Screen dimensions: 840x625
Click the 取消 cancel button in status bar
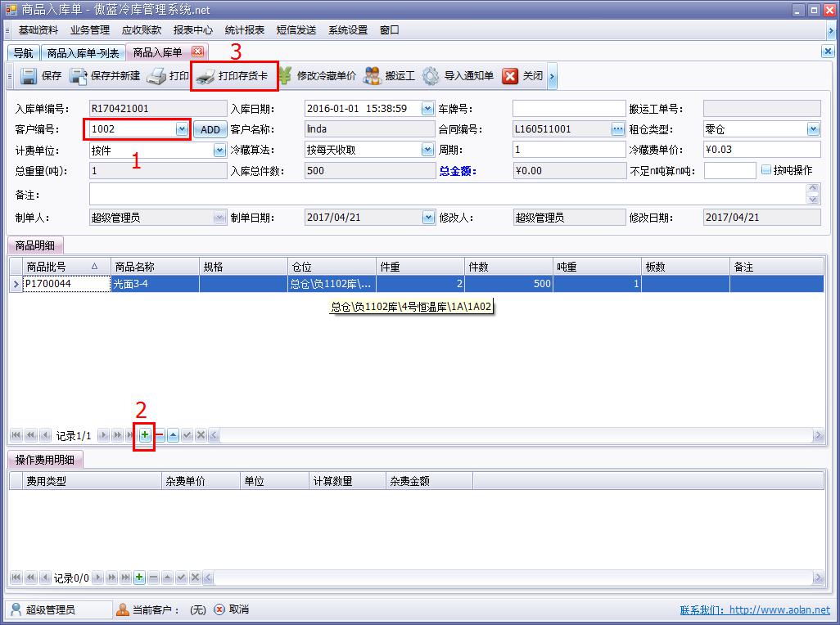(x=232, y=609)
